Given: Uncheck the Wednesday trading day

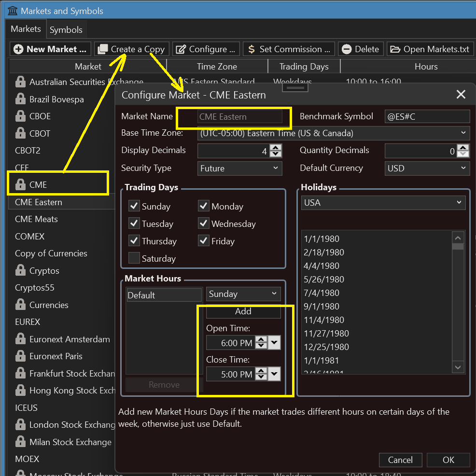Looking at the screenshot, I should click(203, 224).
